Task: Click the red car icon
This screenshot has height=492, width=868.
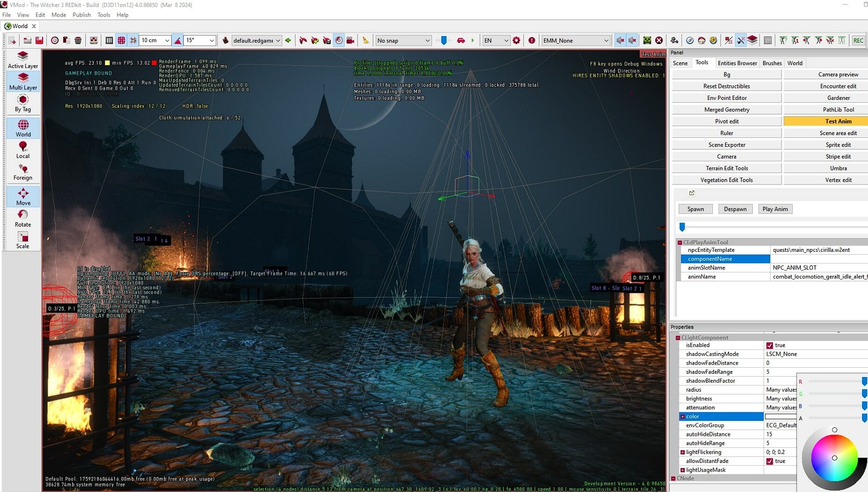Action: point(461,41)
